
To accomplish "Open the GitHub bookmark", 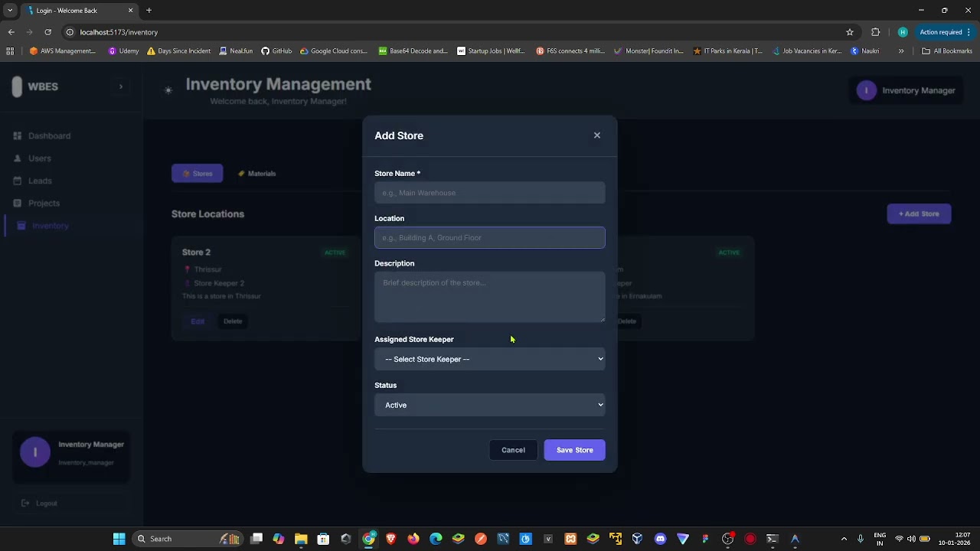I will pyautogui.click(x=276, y=51).
